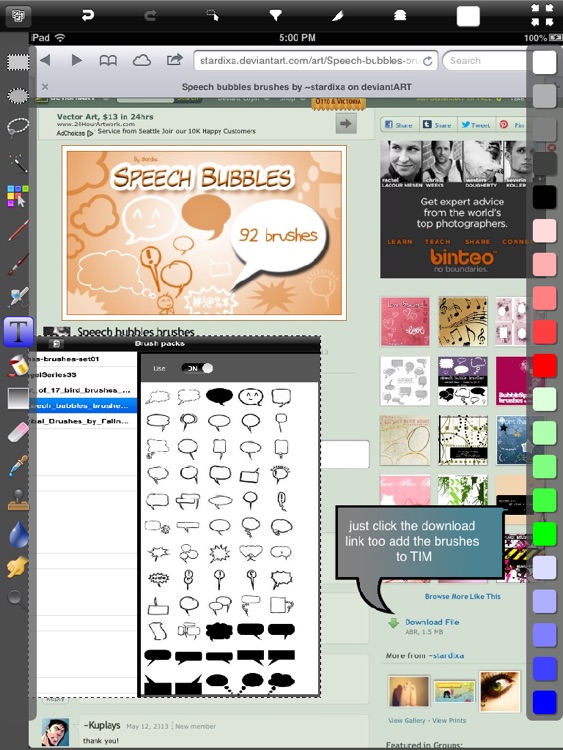Select the color grid selection tool
The height and width of the screenshot is (750, 563).
18,196
